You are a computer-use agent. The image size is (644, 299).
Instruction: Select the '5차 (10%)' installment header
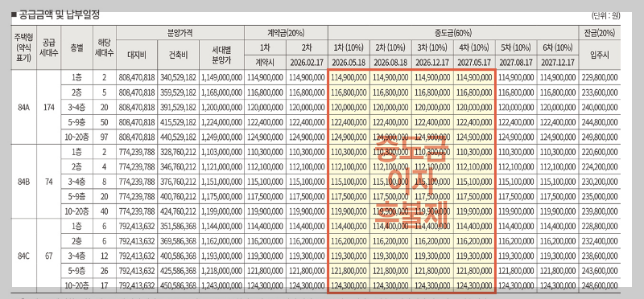516,47
